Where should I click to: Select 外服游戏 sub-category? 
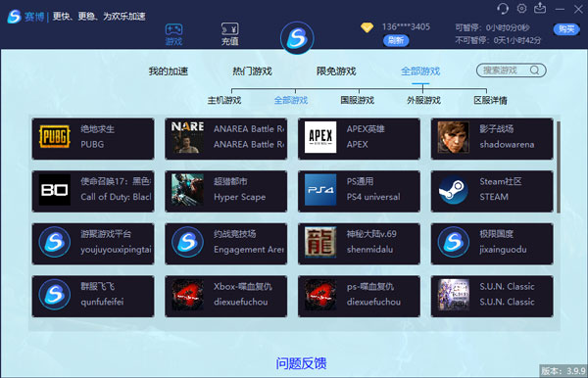[423, 100]
